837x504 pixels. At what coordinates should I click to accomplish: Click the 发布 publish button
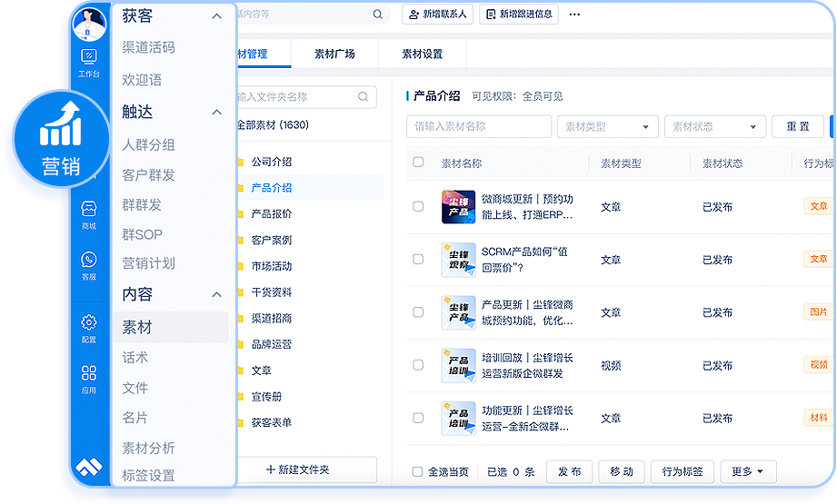pos(569,471)
